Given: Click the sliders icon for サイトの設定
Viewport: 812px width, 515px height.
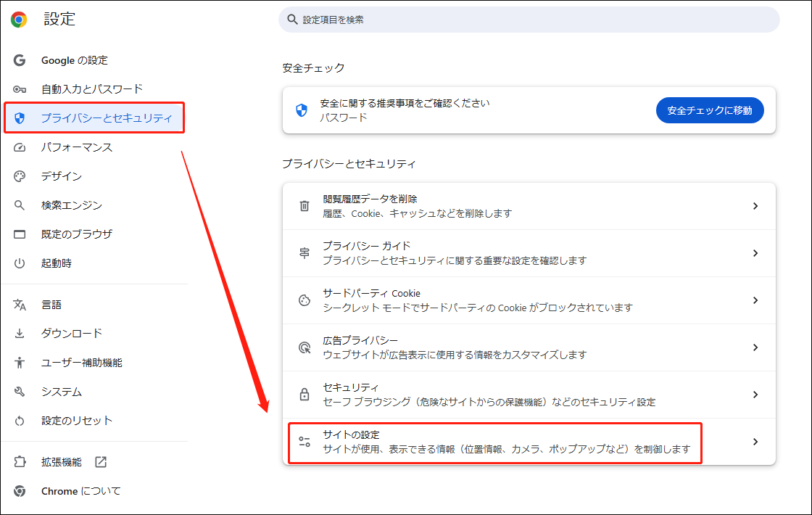Looking at the screenshot, I should [x=304, y=442].
